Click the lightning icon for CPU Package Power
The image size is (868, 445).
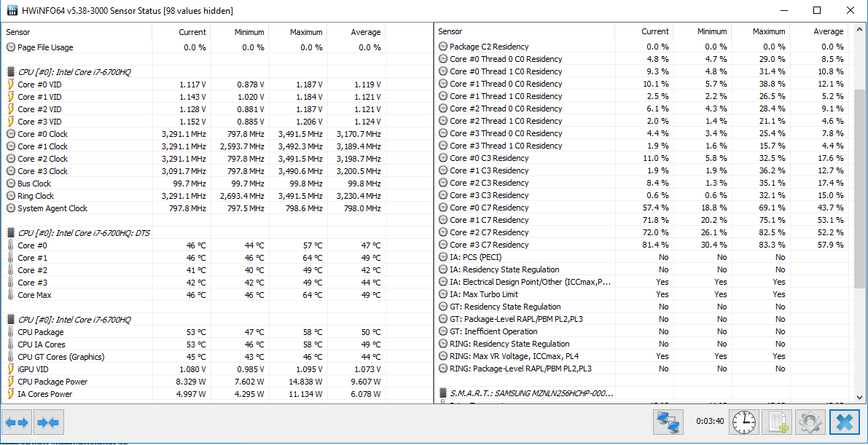[x=10, y=382]
